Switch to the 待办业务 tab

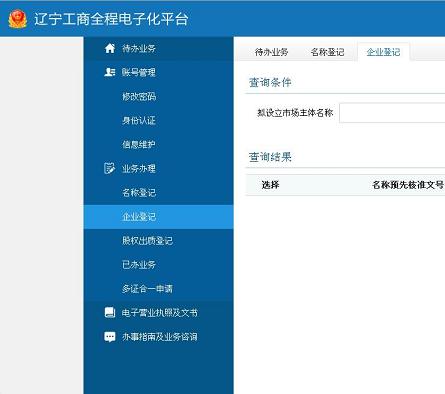coord(271,52)
